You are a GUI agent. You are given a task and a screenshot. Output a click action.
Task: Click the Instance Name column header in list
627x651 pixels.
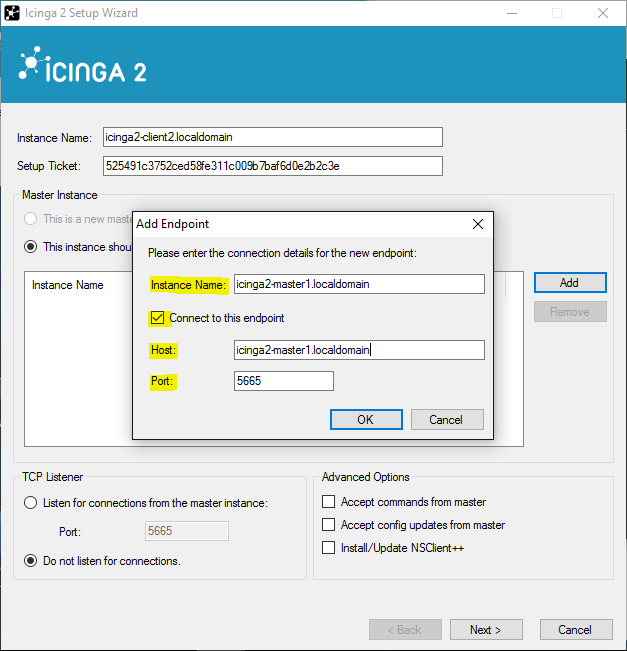tap(68, 285)
